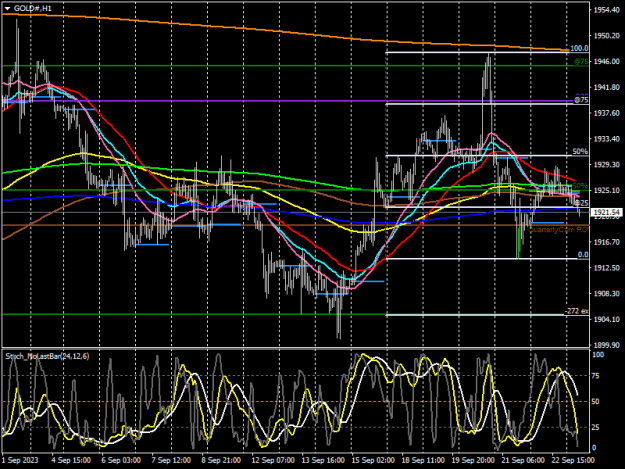625x469 pixels.
Task: Select the @75 label on the purple line
Action: [x=581, y=100]
